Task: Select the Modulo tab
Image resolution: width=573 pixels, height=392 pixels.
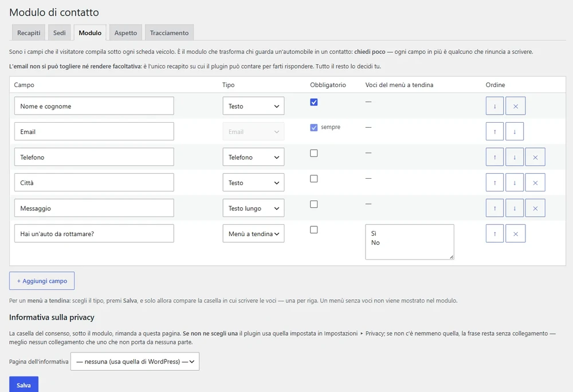Action: [90, 33]
